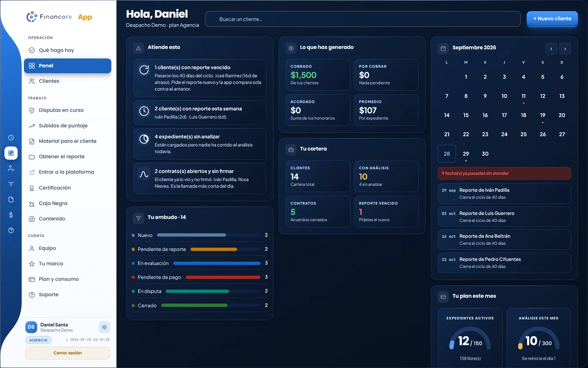
Task: Click the funnel icon in the narrow rail
Action: [11, 184]
